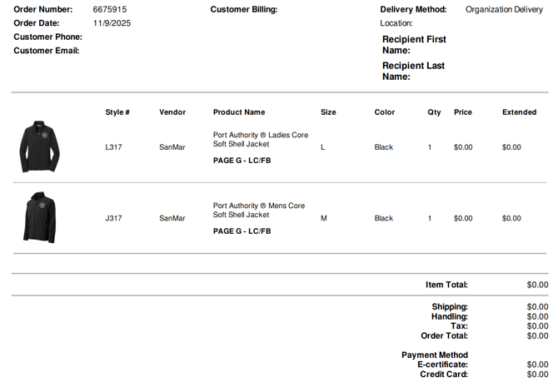Select the Organization Delivery method text
Image resolution: width=558 pixels, height=392 pixels.
tap(504, 9)
